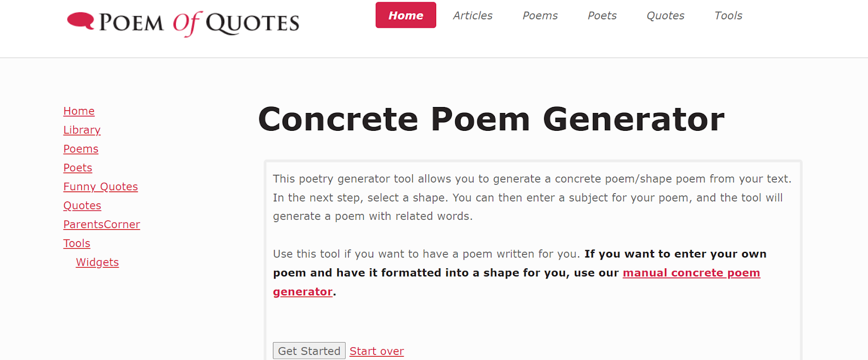Click the Concrete Poem Generator heading
Viewport: 868px width, 360px height.
coord(492,119)
